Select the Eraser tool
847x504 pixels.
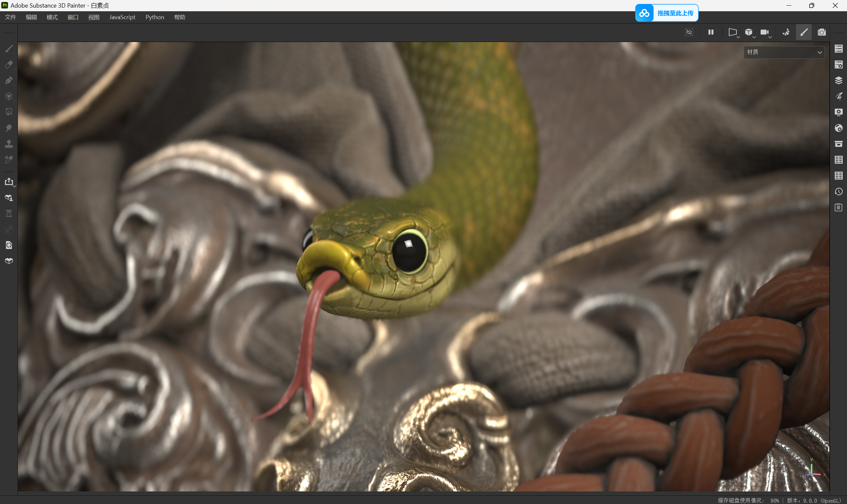9,64
